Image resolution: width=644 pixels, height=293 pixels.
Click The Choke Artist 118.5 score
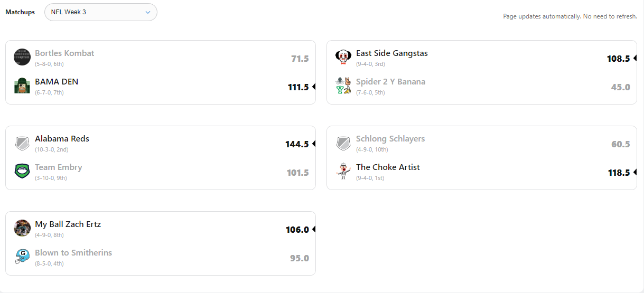(x=618, y=173)
